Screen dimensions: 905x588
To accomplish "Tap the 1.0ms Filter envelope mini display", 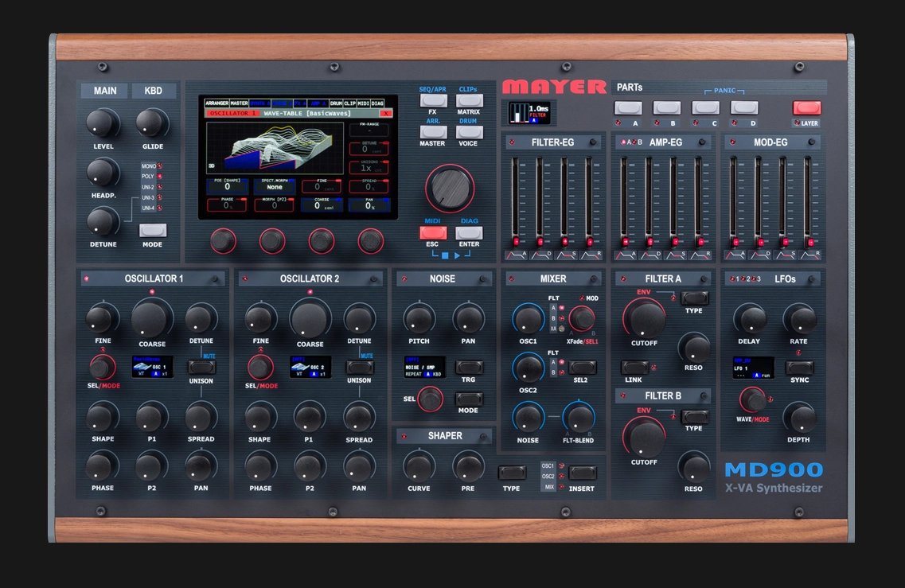I will pos(529,112).
